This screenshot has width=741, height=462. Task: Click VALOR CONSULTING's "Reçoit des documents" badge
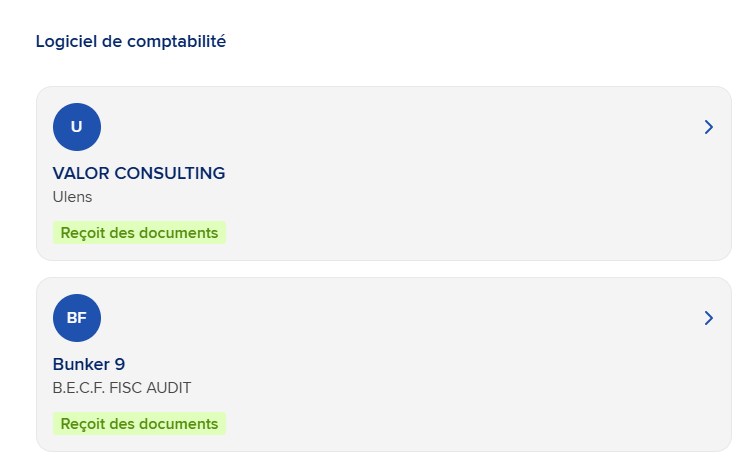[x=139, y=233]
